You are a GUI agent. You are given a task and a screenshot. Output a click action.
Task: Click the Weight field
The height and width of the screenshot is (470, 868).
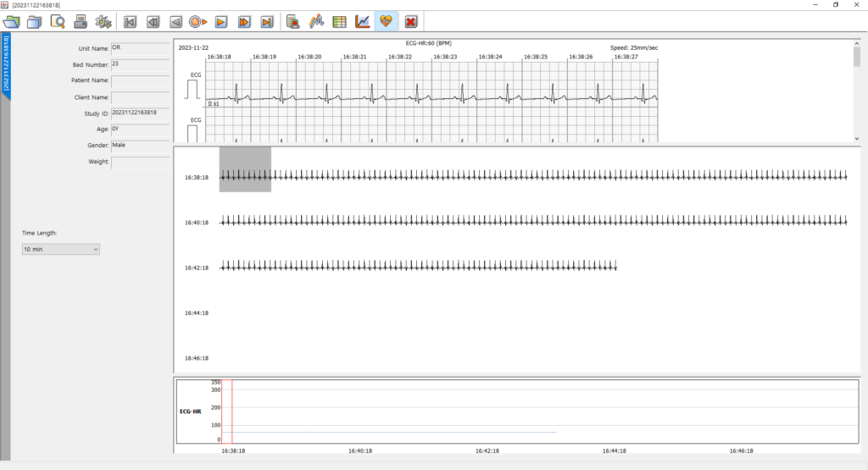point(141,162)
